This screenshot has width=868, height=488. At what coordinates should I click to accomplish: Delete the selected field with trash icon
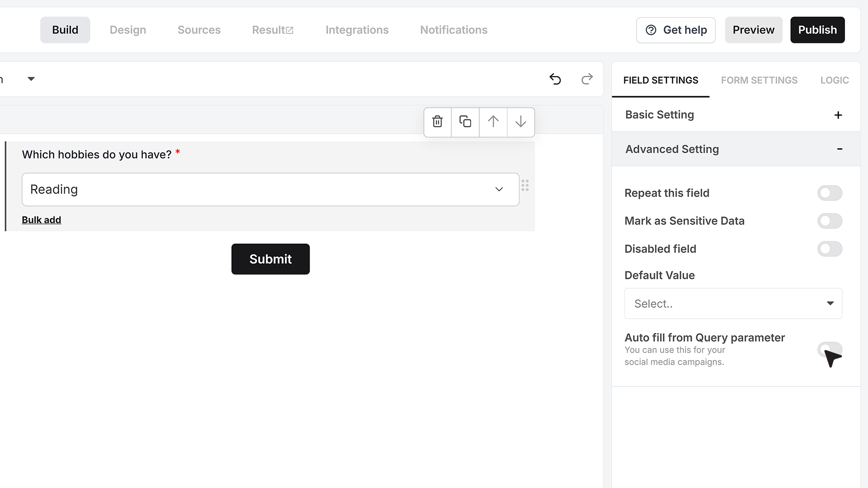pos(437,122)
